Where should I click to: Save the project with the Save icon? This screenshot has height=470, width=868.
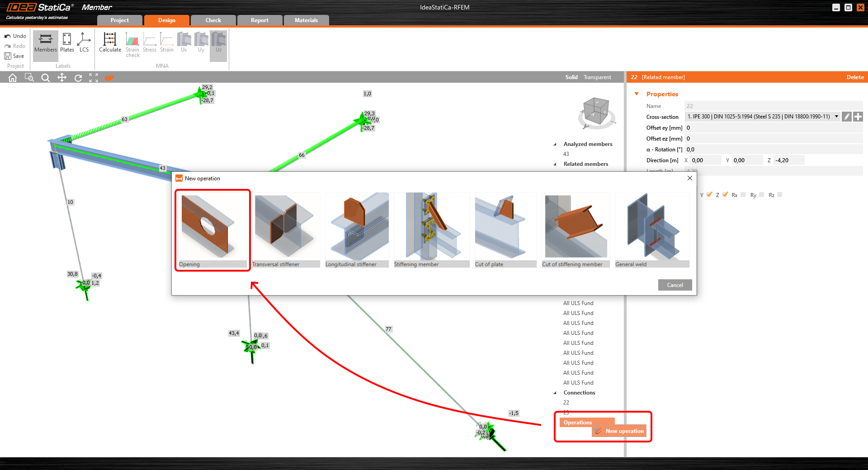(x=8, y=56)
